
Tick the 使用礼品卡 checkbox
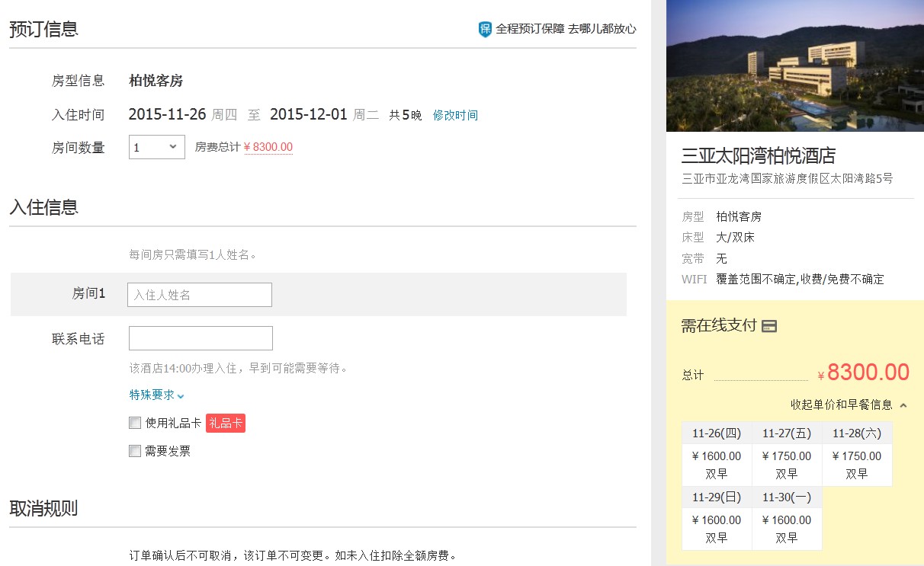tap(135, 424)
